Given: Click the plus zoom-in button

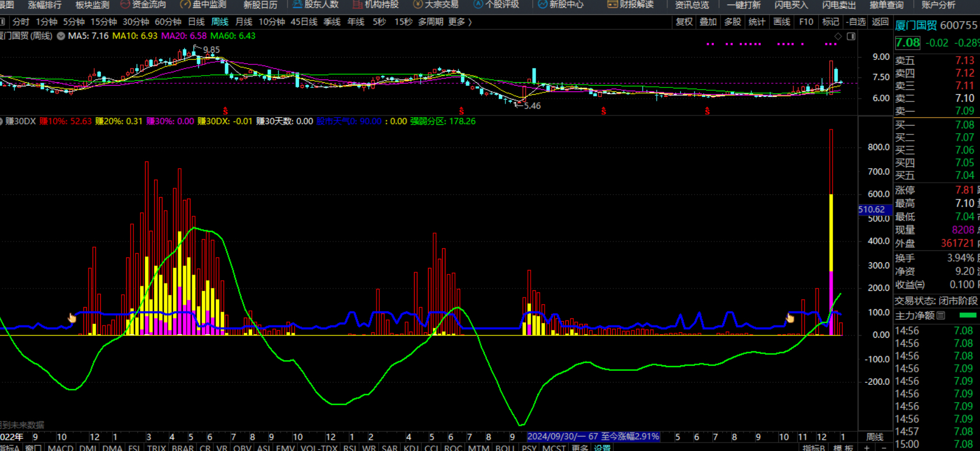Looking at the screenshot, I should [867, 447].
